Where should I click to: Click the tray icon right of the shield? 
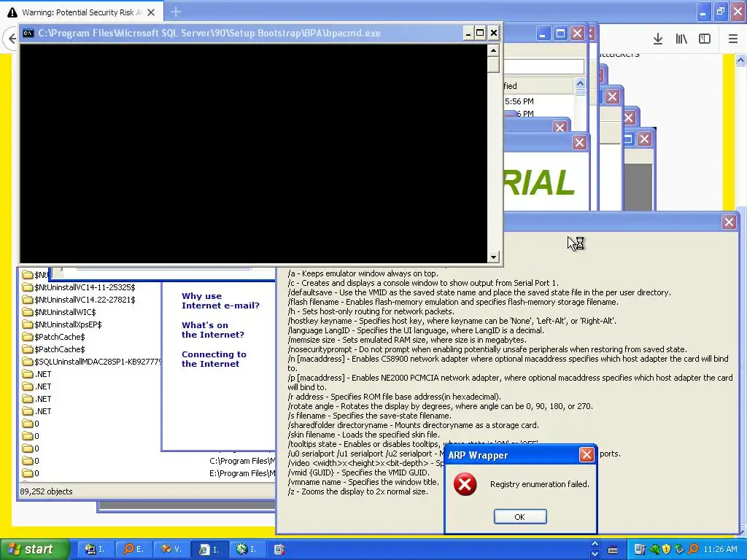[x=679, y=550]
